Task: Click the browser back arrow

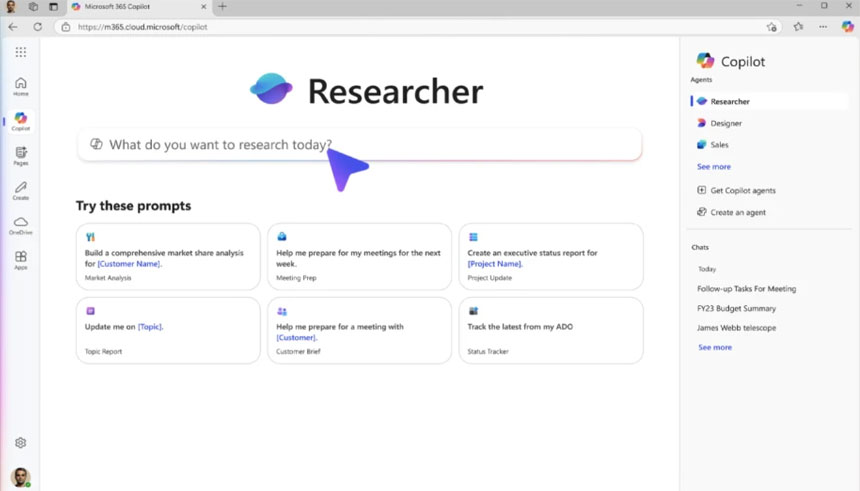Action: (13, 27)
